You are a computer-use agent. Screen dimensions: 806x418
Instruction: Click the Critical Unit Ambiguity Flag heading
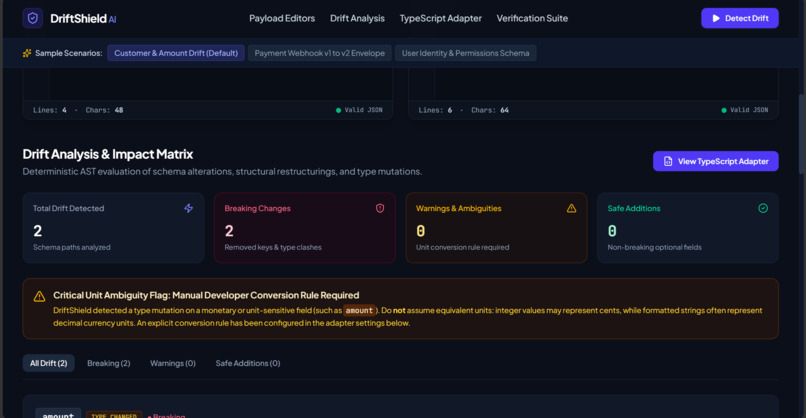(206, 295)
